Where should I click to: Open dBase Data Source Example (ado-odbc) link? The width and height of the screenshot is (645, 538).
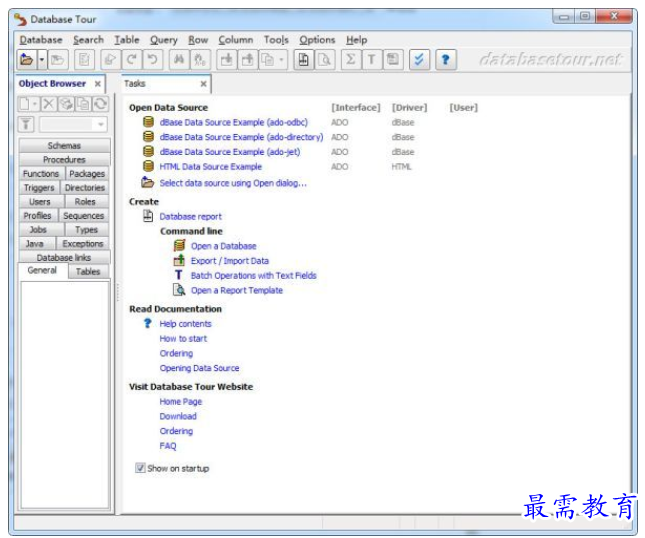point(233,122)
